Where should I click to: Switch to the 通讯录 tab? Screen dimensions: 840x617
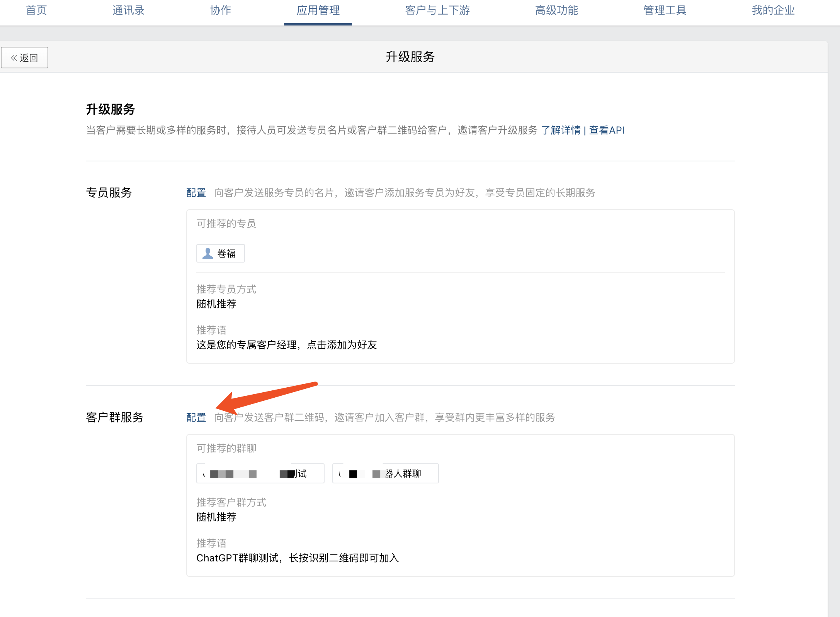(128, 10)
